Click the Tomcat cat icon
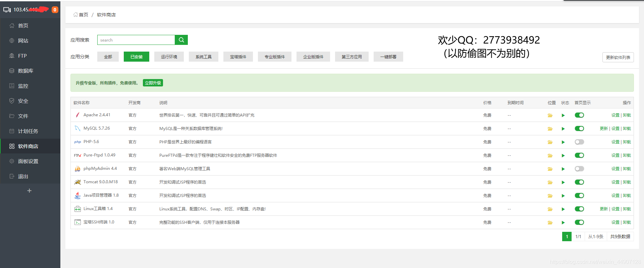This screenshot has width=644, height=268. pyautogui.click(x=77, y=182)
